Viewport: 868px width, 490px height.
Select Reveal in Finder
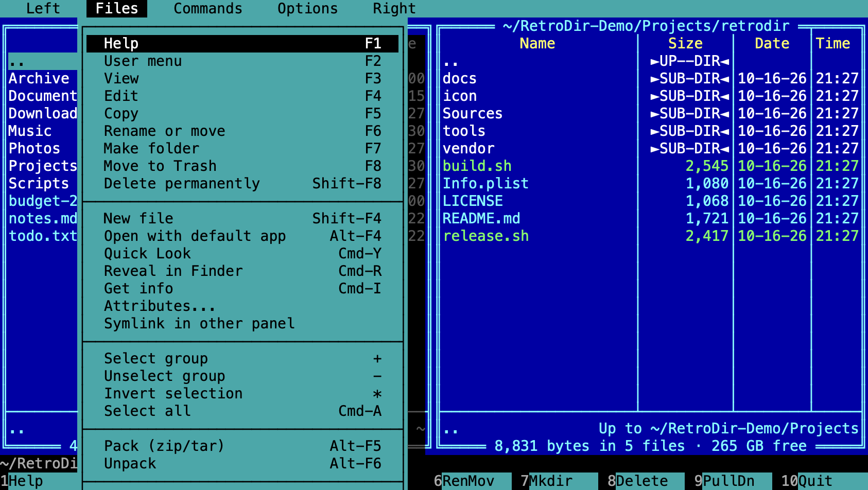click(x=242, y=271)
